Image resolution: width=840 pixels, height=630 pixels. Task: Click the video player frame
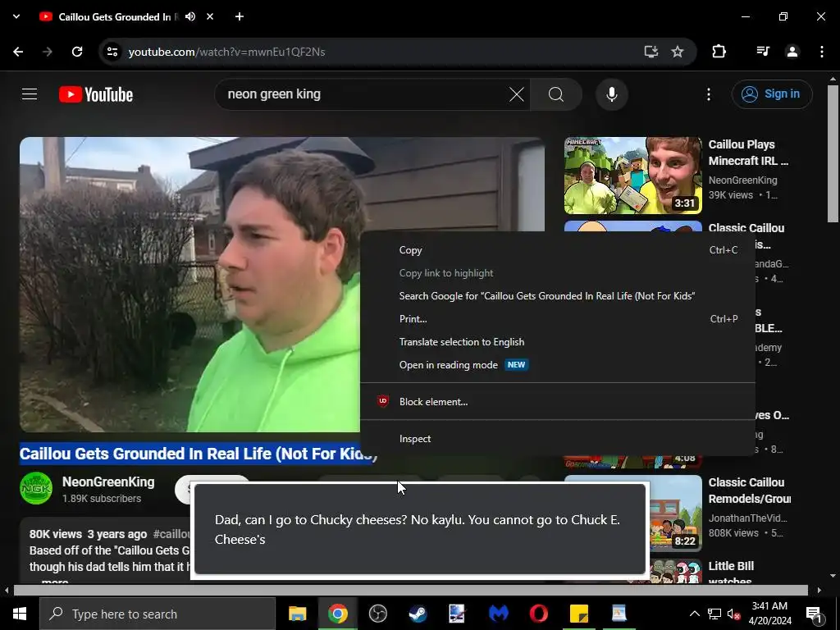point(189,285)
